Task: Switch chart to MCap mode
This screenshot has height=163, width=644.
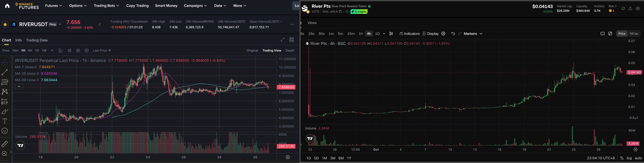Action: click(634, 34)
